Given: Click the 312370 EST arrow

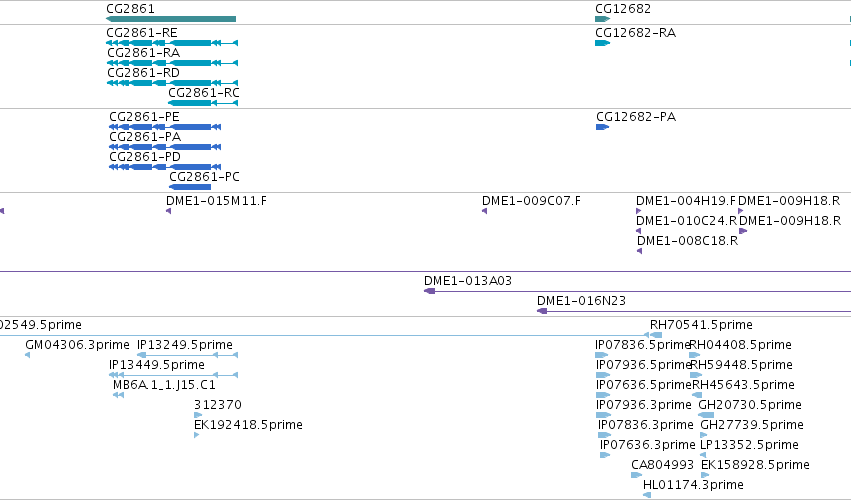Looking at the screenshot, I should click(198, 415).
